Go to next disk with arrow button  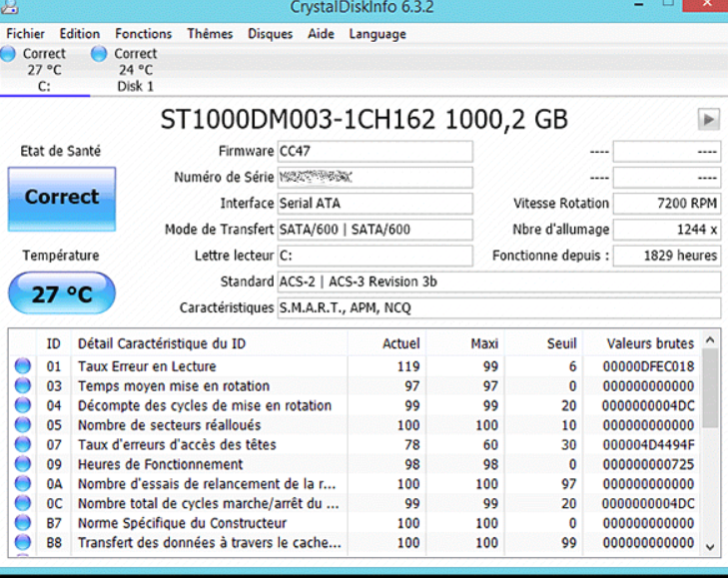point(708,120)
